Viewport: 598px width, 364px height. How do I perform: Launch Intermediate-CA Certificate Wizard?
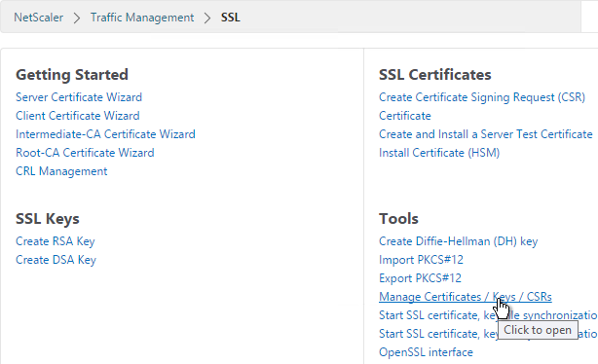click(x=105, y=134)
